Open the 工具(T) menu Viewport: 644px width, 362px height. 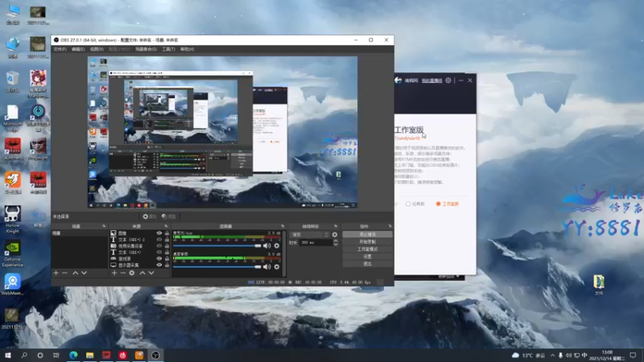(168, 49)
